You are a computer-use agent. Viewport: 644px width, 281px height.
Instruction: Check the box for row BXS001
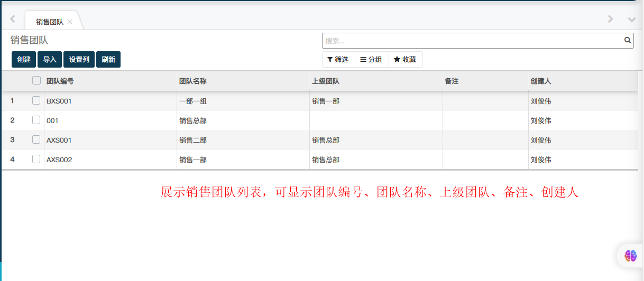(x=36, y=101)
